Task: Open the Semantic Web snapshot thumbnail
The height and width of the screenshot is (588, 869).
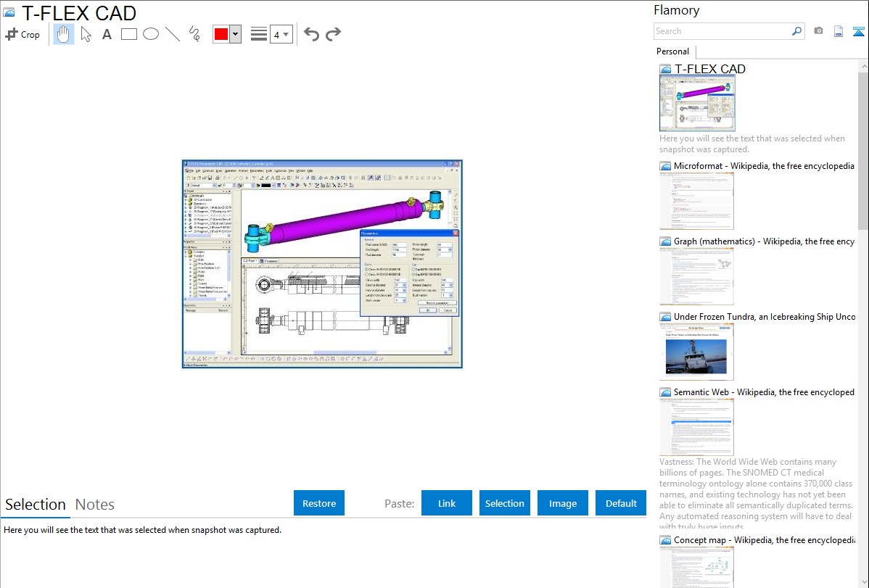Action: click(696, 427)
